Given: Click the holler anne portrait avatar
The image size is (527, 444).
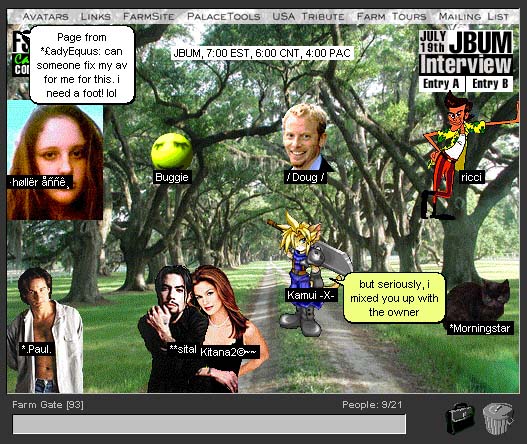Looking at the screenshot, I should (55, 160).
